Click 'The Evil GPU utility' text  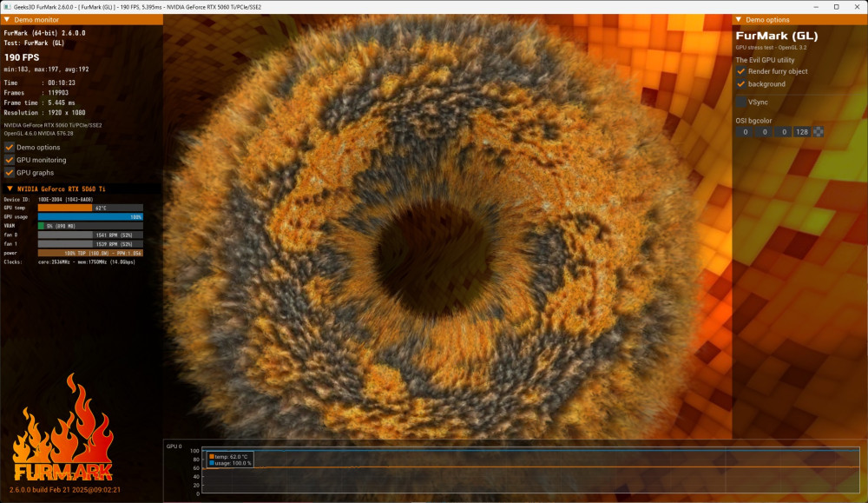(x=765, y=60)
